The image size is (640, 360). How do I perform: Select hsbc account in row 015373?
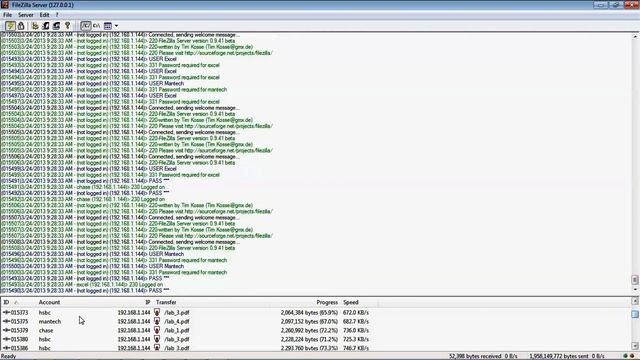coord(44,313)
